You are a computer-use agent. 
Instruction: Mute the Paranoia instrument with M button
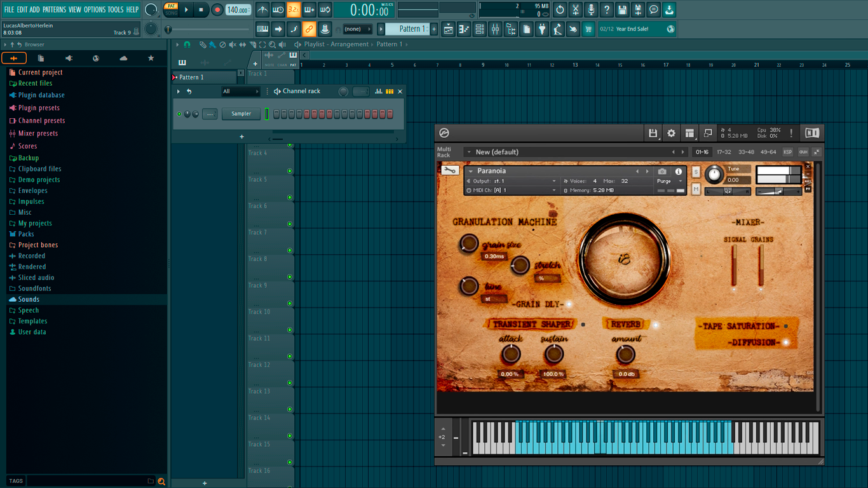click(696, 189)
